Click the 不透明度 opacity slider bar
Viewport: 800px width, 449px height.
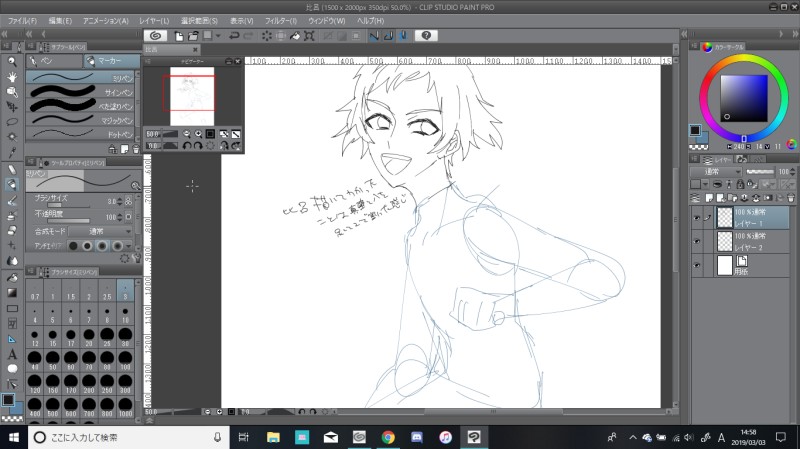pos(69,221)
